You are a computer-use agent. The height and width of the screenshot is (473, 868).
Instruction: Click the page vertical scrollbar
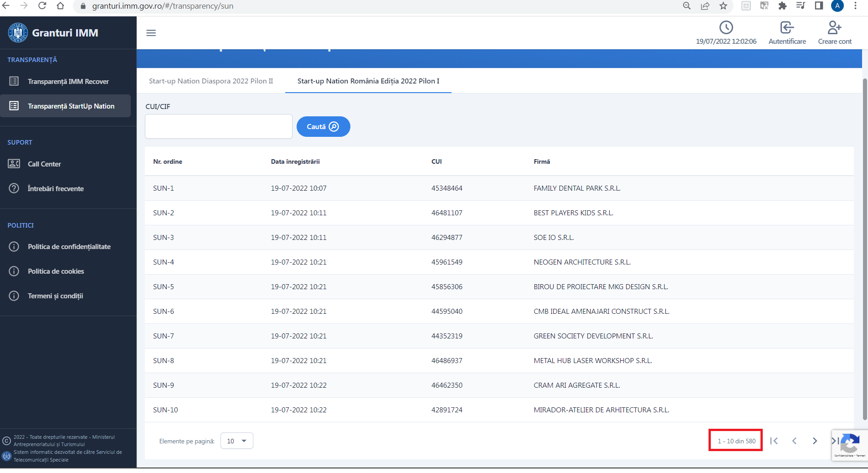pos(865,249)
